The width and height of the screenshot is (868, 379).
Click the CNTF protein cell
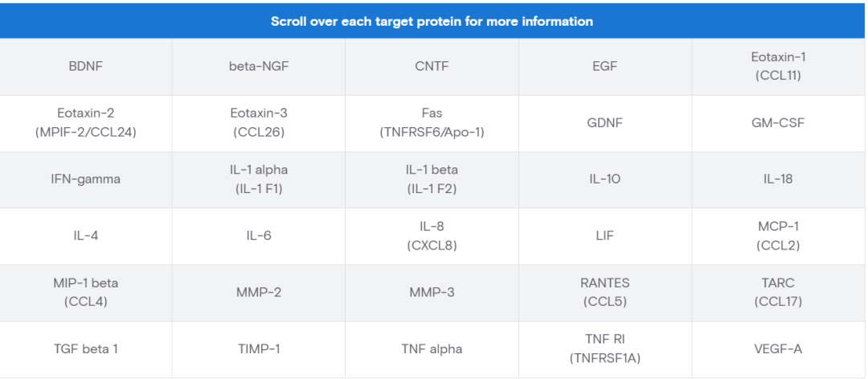(x=432, y=67)
